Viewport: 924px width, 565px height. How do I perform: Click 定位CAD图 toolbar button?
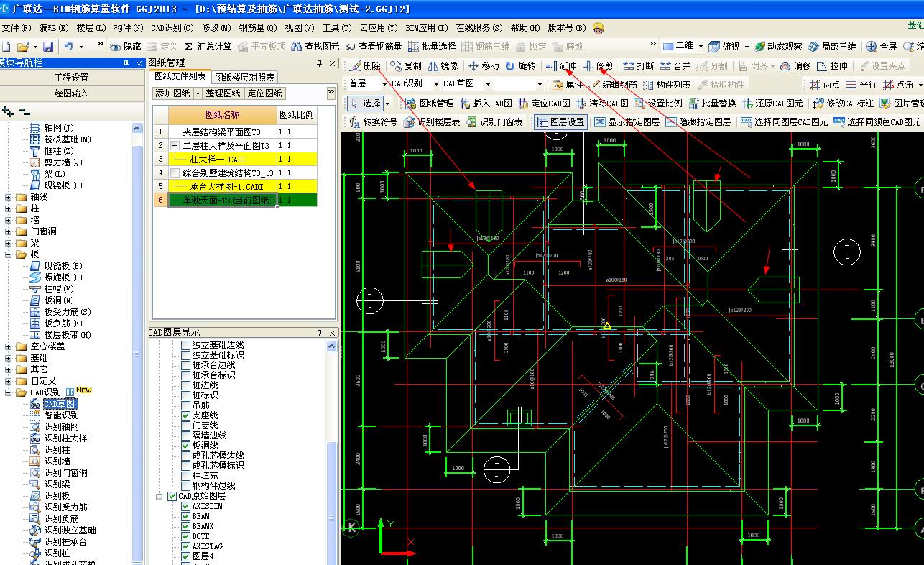[x=544, y=103]
